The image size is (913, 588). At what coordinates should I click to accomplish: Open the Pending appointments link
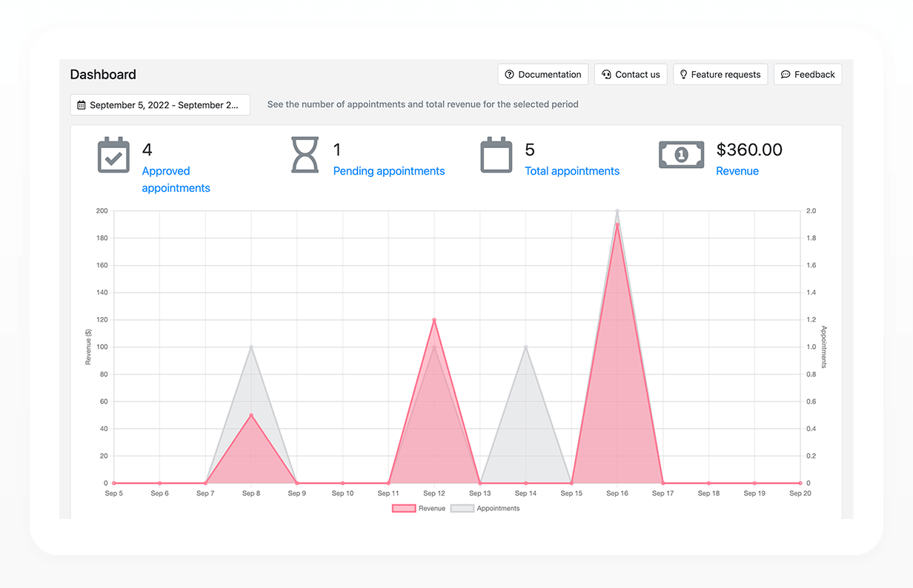[x=389, y=171]
